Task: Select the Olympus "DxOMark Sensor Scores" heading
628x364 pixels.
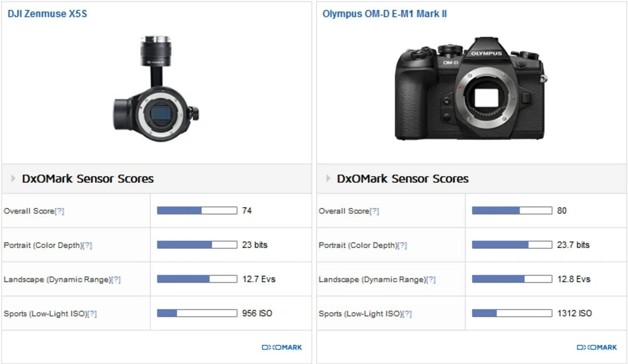Action: pyautogui.click(x=403, y=179)
